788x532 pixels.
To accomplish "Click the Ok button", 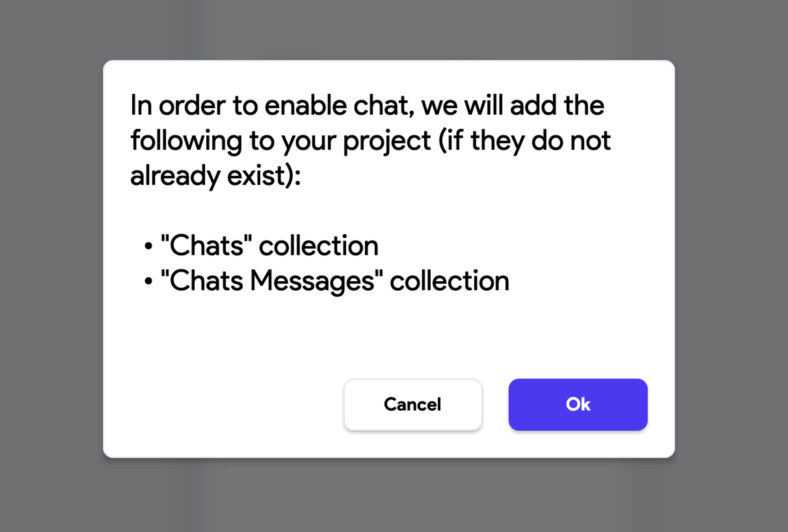I will [x=578, y=404].
